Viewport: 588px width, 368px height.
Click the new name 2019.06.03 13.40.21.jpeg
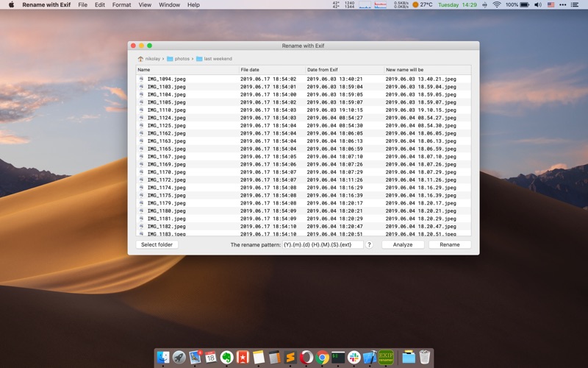tap(420, 79)
